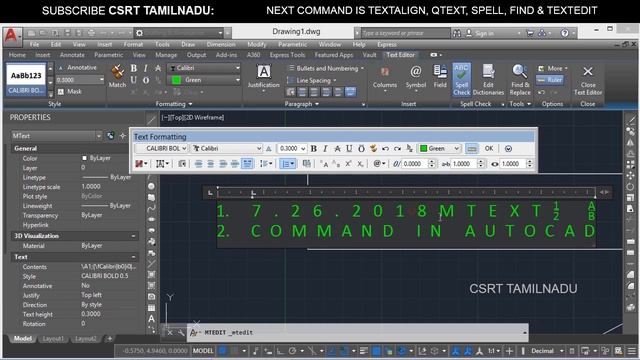
Task: Click the Mask button
Action: point(69,91)
